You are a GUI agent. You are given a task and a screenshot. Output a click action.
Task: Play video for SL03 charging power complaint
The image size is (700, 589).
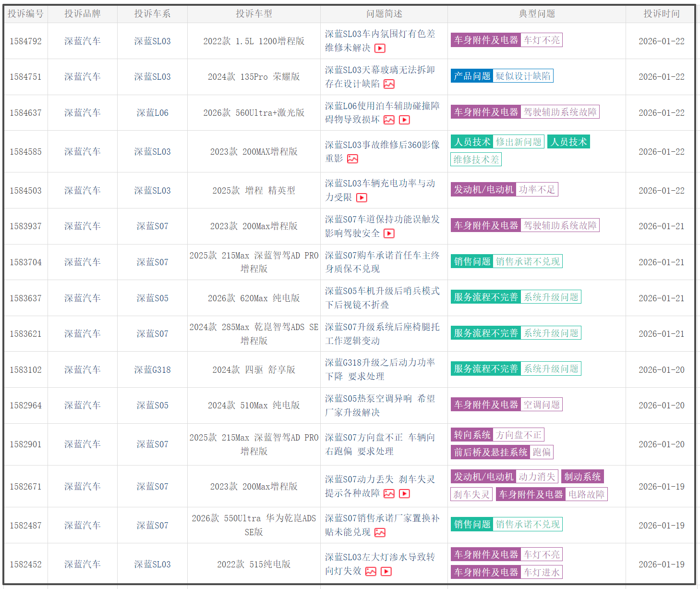[x=362, y=197]
